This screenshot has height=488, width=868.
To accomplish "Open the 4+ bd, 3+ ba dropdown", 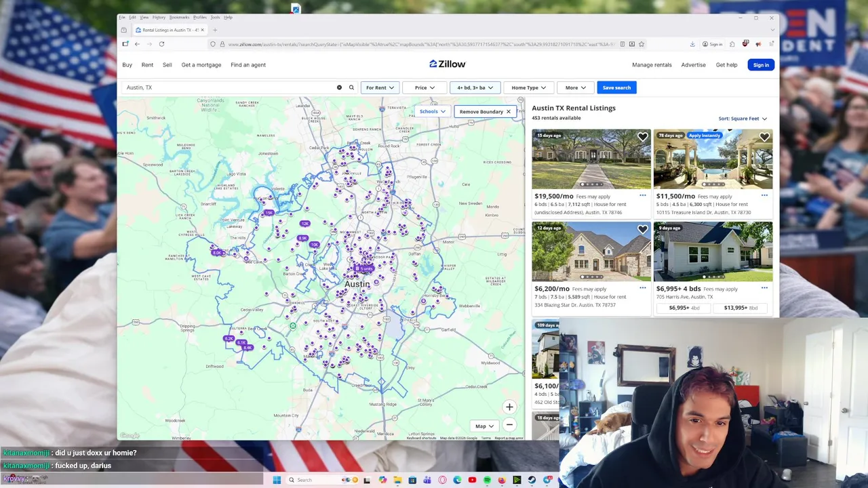I will click(x=475, y=87).
